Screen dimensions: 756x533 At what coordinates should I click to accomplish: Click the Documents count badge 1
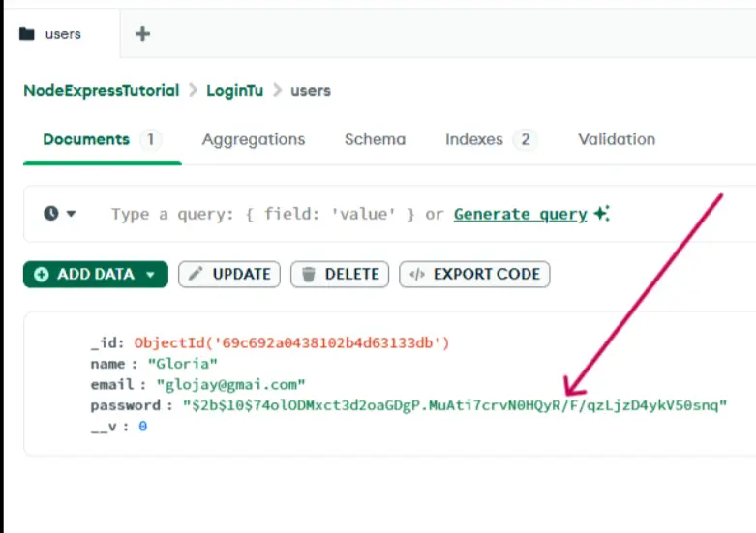(x=150, y=139)
